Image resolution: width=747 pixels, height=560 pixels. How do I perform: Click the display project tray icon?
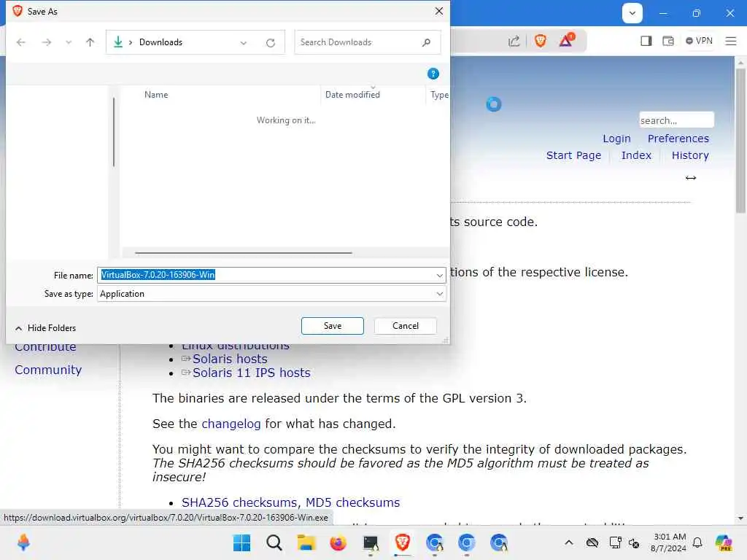615,542
